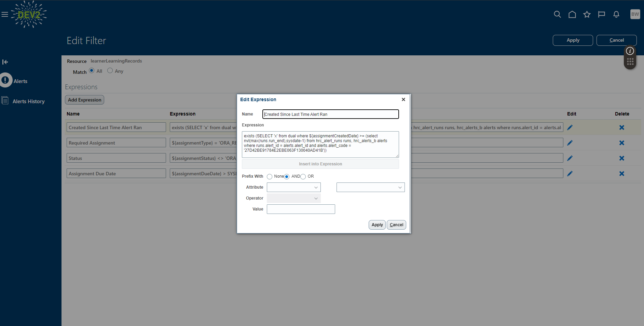Open the hamburger navigation menu
This screenshot has width=644, height=326.
point(5,14)
